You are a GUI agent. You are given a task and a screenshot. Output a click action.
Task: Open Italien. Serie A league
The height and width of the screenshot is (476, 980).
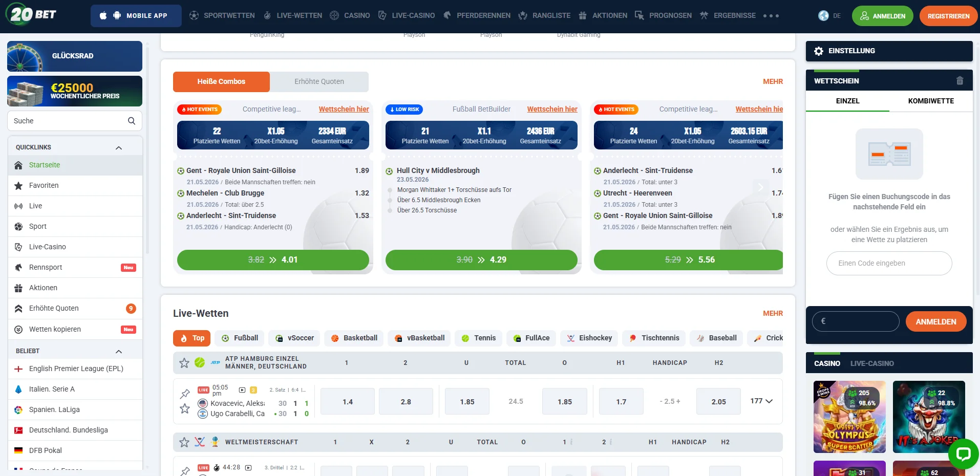(75, 389)
